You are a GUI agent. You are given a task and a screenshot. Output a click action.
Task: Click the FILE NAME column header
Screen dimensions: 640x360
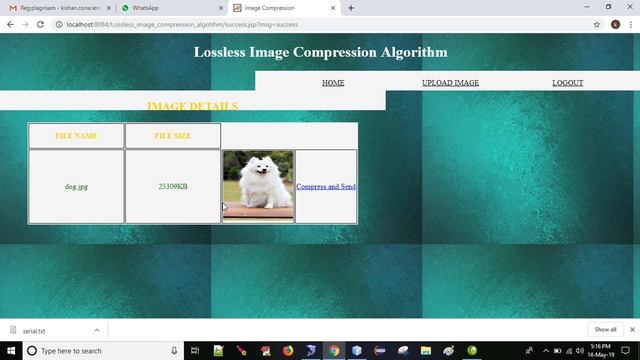pos(76,136)
